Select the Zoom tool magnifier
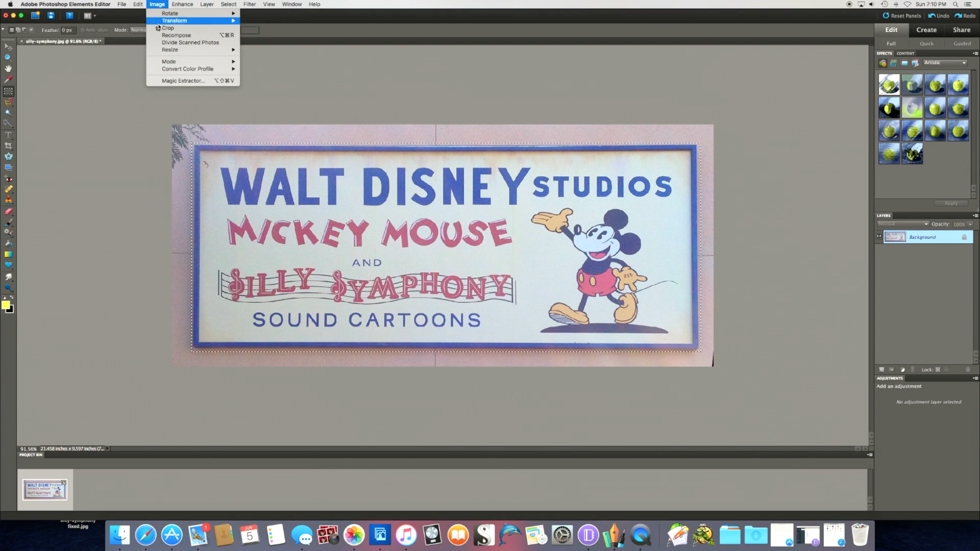 [x=8, y=58]
